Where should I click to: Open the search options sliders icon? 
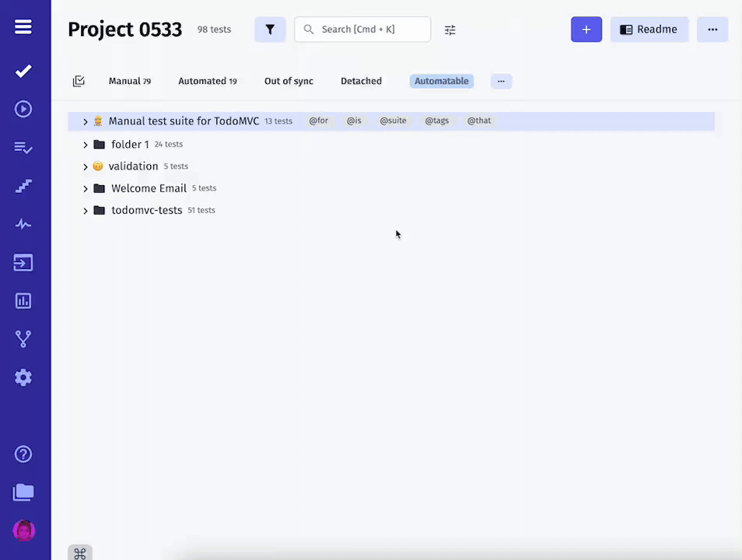(450, 30)
